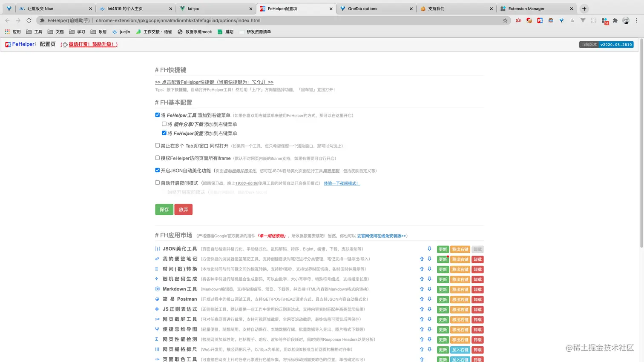Click 移出右键 for 简易Postman
Image resolution: width=644 pixels, height=362 pixels.
460,299
